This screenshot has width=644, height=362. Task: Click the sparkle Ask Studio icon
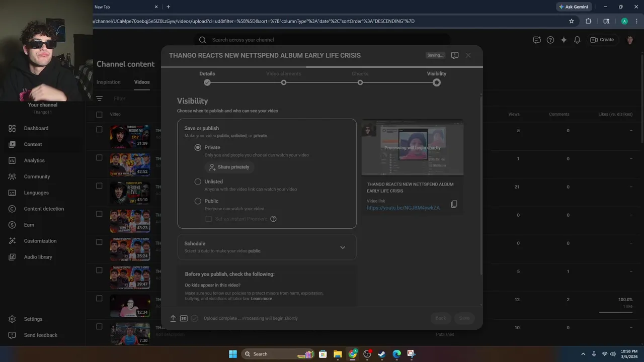pos(564,40)
